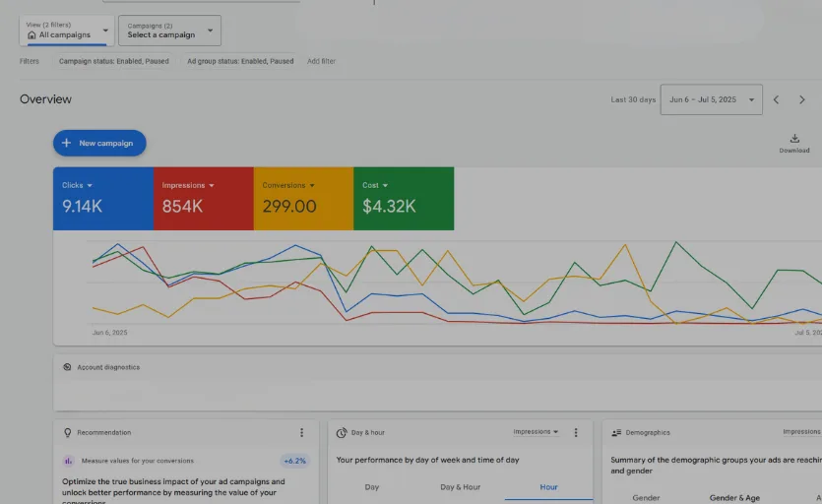Click the +6.2% score badge
Image resolution: width=822 pixels, height=504 pixels.
(294, 461)
